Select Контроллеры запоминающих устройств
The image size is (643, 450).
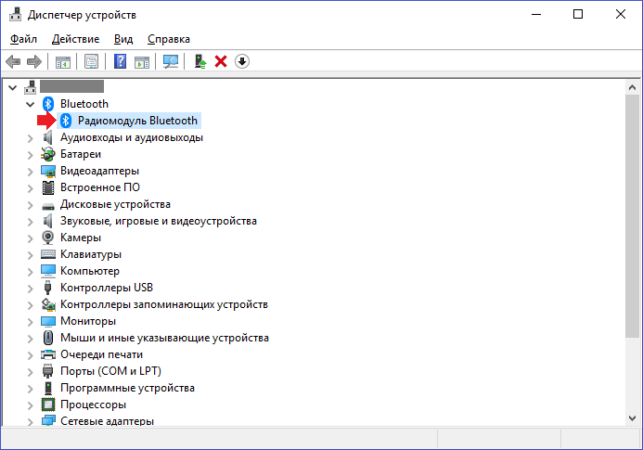tap(164, 304)
